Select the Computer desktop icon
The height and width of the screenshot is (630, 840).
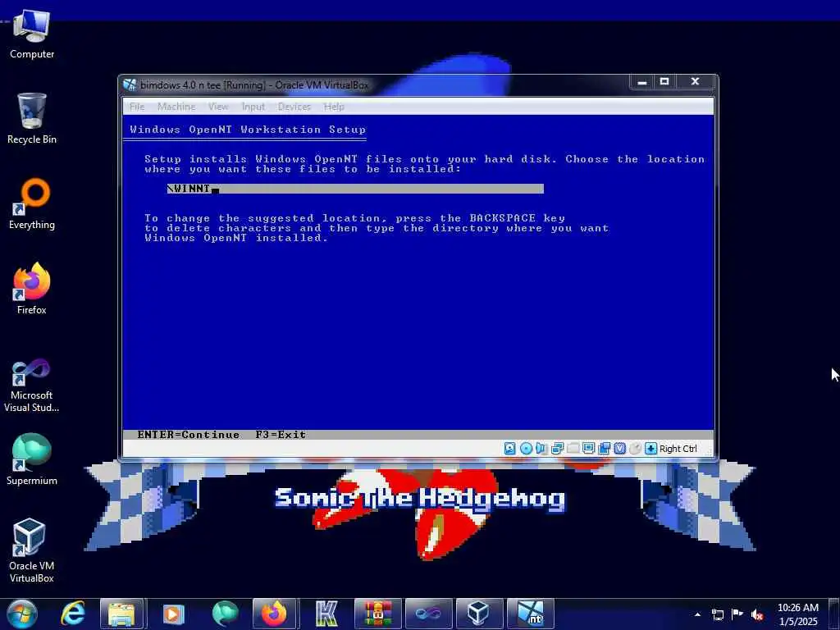coord(32,34)
